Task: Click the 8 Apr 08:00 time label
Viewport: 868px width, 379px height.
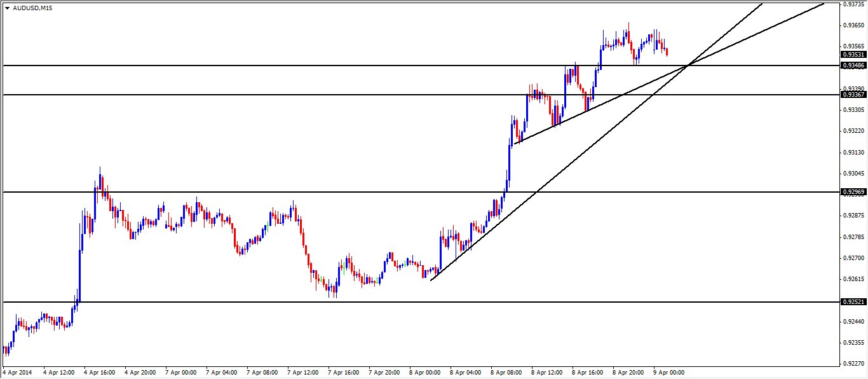Action: 506,373
